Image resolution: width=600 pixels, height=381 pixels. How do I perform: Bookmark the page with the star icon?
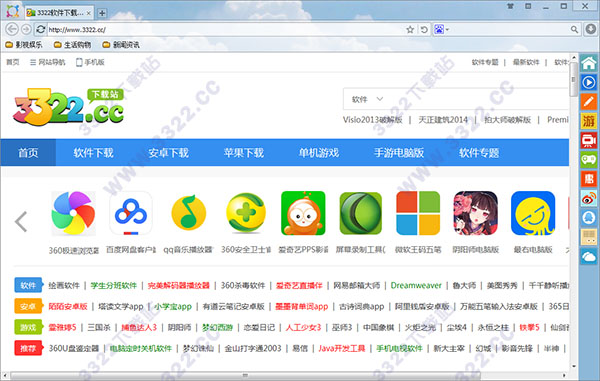(x=410, y=29)
